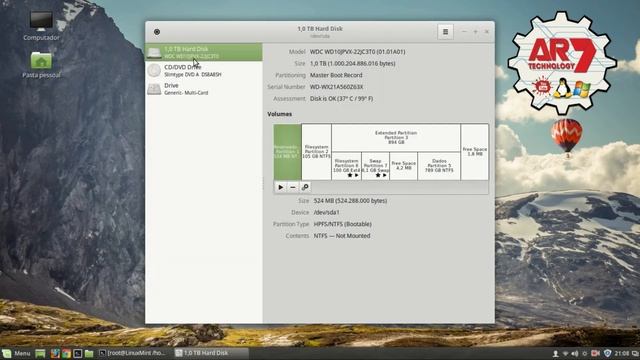Click the Mount selected partition play button
This screenshot has width=640, height=360.
[281, 187]
